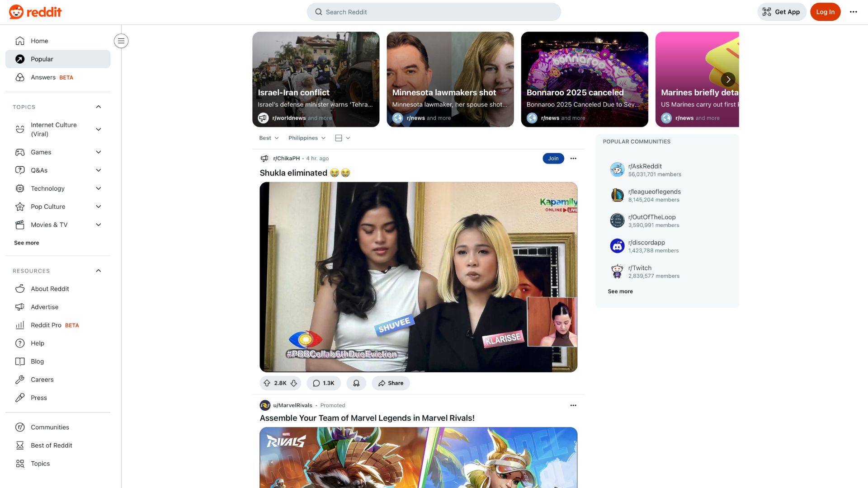
Task: Collapse the TOPICS section
Action: coord(99,107)
